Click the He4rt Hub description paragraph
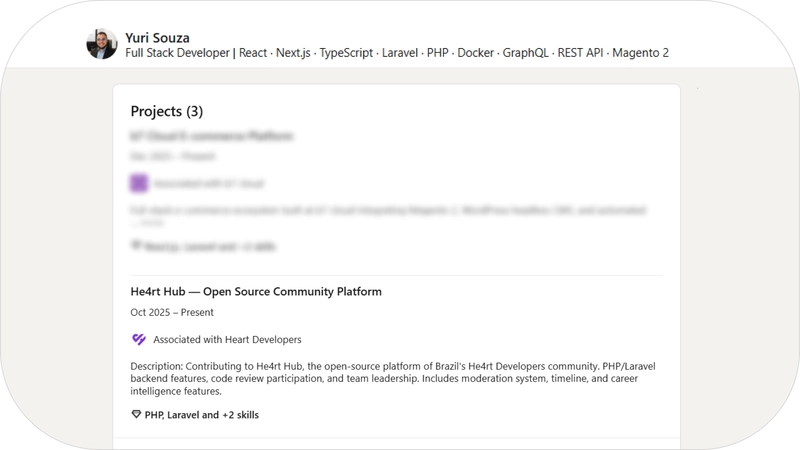 tap(393, 379)
